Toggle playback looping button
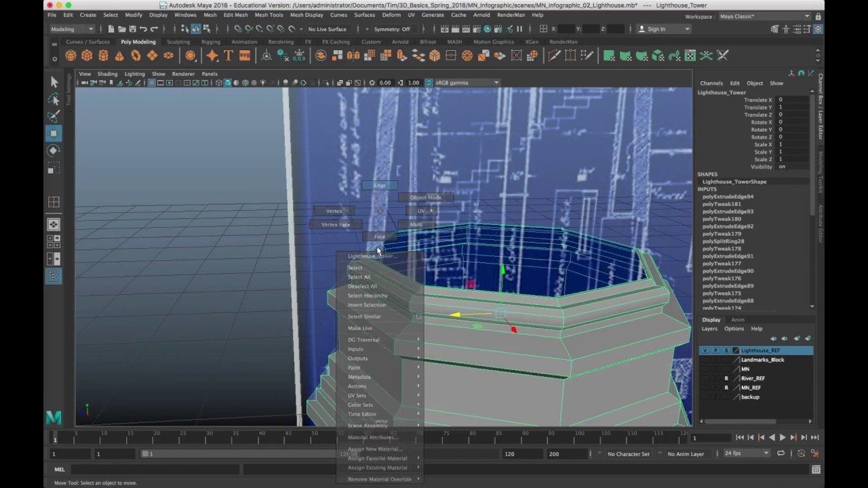 (x=781, y=453)
